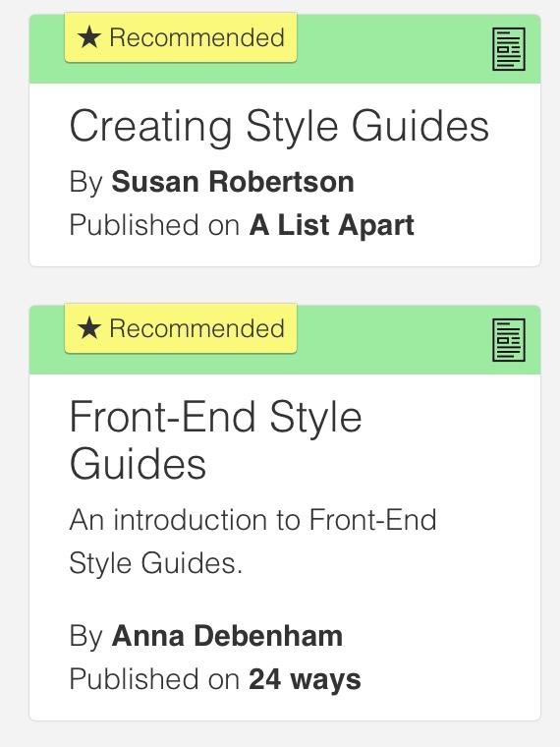This screenshot has height=747, width=560.
Task: Click article icon on Front-End Style Guides card
Action: click(x=509, y=340)
